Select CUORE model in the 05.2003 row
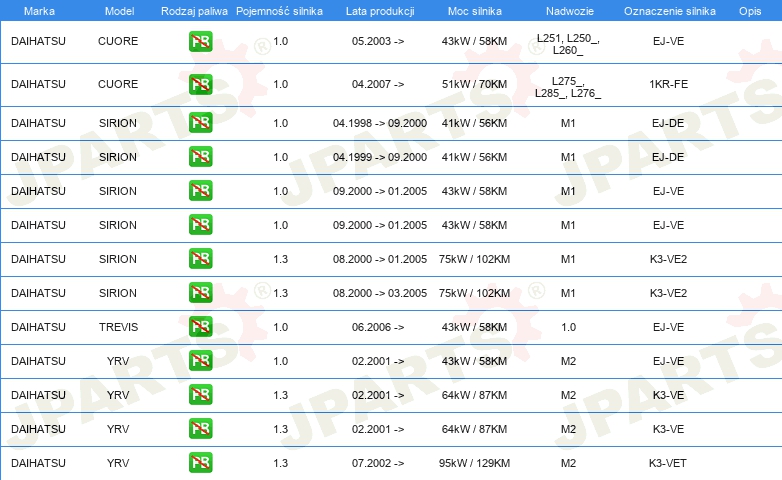Viewport: 782px width, 480px height. click(x=118, y=41)
